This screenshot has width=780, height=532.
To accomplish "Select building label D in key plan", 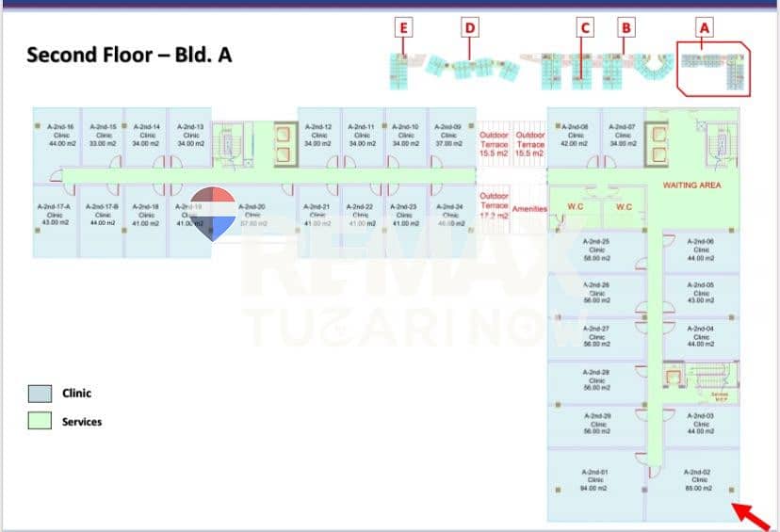I will point(469,28).
